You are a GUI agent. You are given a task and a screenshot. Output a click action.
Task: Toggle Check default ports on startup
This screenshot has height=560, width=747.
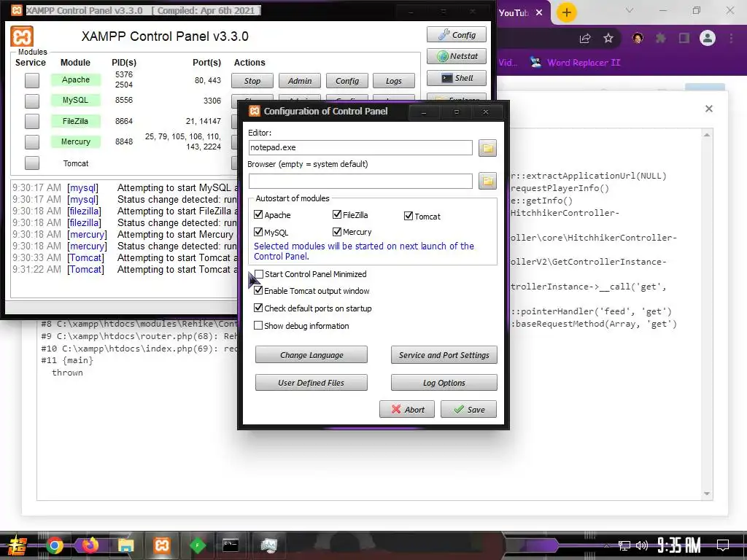tap(258, 308)
